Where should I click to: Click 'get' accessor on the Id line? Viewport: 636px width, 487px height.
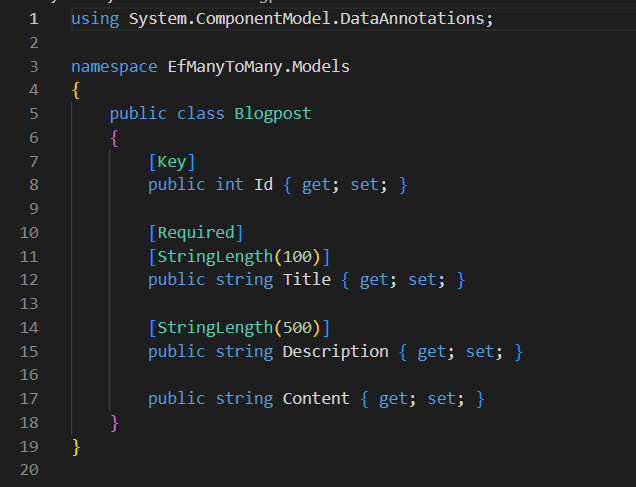coord(316,185)
